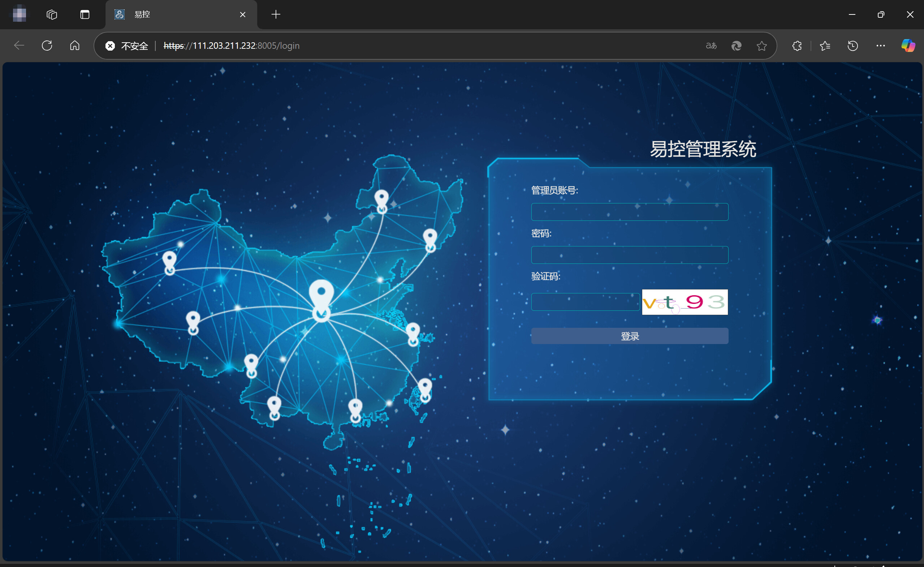This screenshot has width=924, height=567.
Task: Open the Settings and more ellipsis menu
Action: [880, 46]
